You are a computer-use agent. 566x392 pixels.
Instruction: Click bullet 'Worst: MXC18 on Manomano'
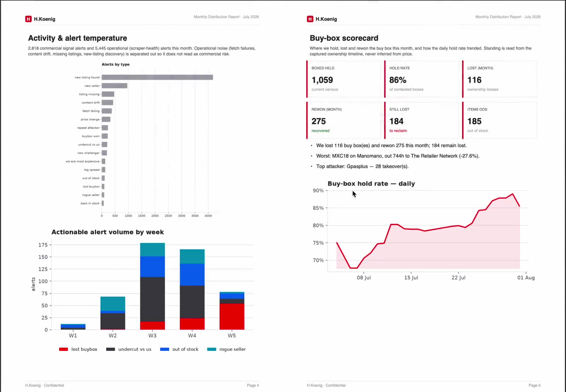click(398, 156)
